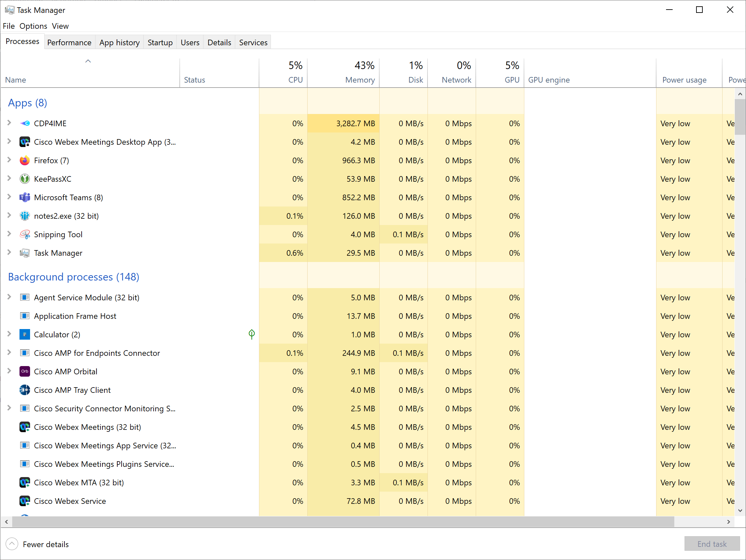746x560 pixels.
Task: Click the Snipping Tool icon
Action: coord(25,234)
